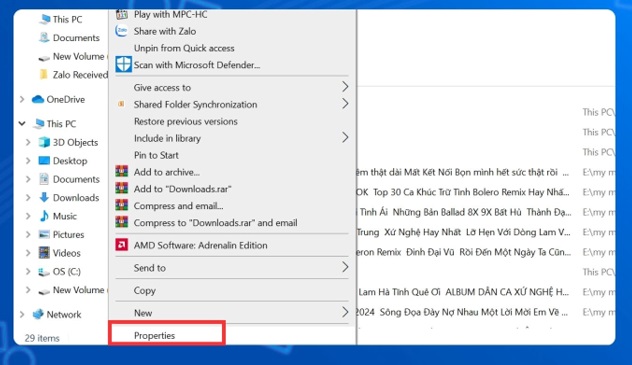Expand Music tree node

(x=28, y=216)
